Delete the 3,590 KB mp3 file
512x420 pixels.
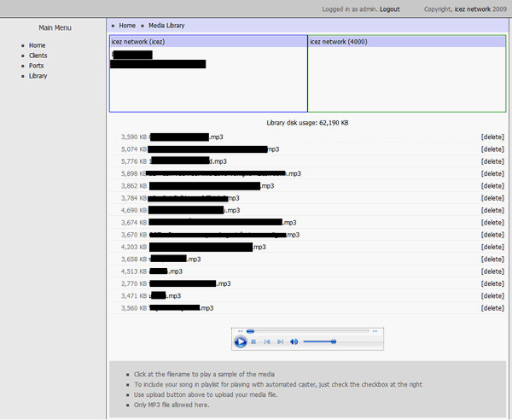point(492,137)
